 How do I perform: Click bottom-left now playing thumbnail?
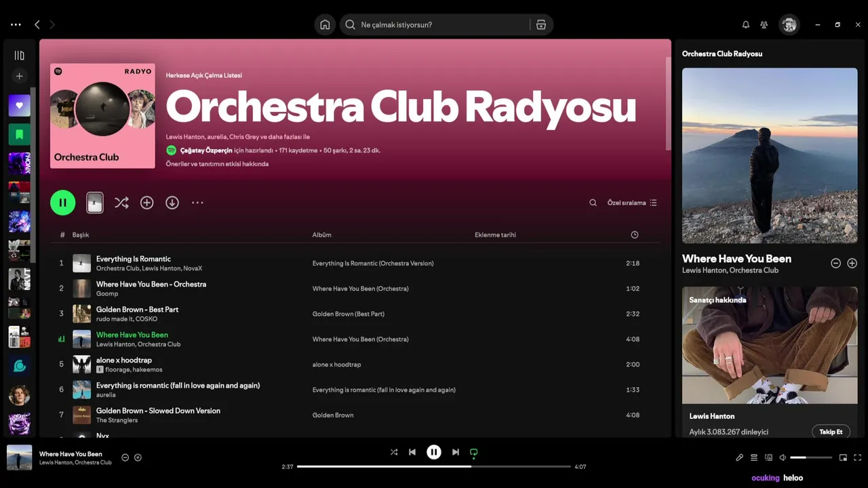point(20,457)
